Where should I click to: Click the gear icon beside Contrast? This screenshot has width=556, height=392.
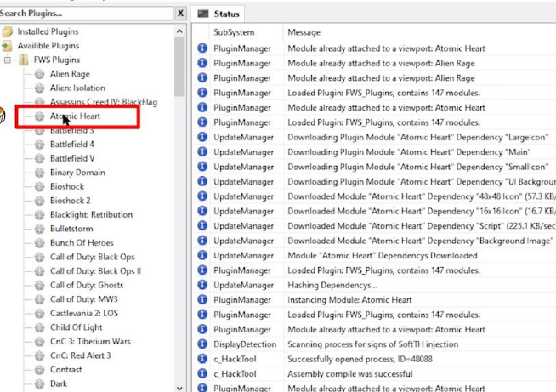40,370
